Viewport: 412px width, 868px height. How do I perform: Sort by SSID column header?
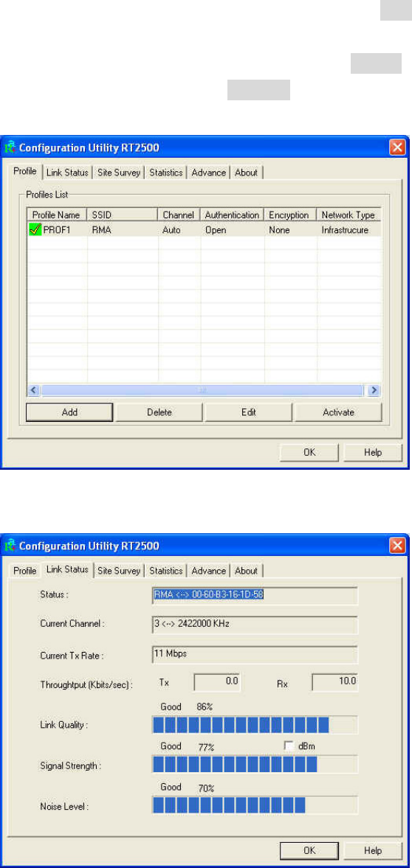pos(123,215)
